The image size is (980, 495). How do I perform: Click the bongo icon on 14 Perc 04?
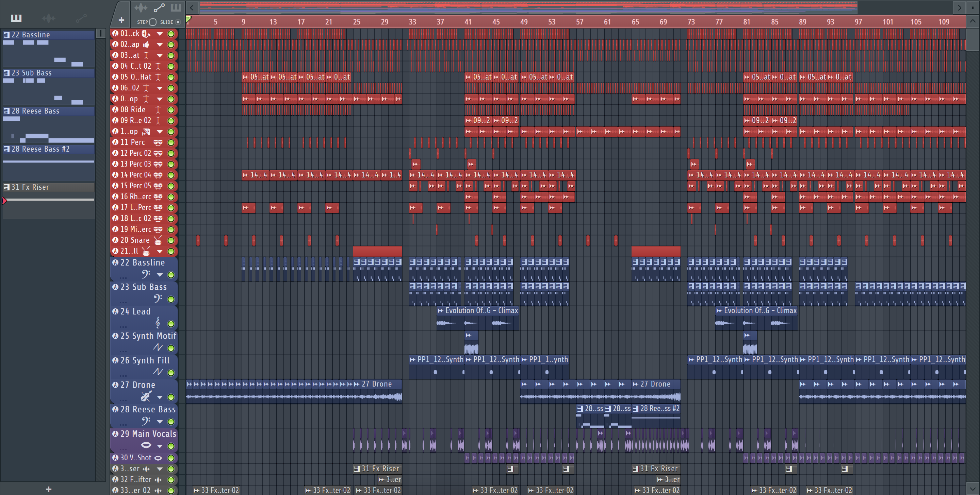click(x=158, y=175)
